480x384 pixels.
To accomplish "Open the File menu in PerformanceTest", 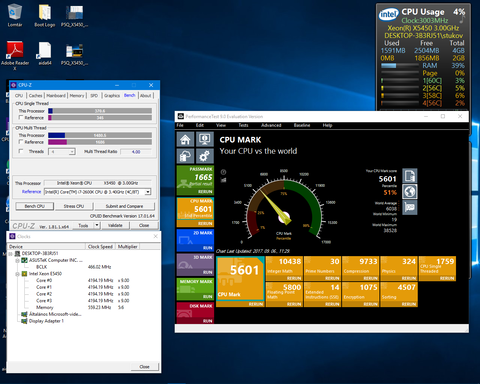I will pyautogui.click(x=180, y=125).
